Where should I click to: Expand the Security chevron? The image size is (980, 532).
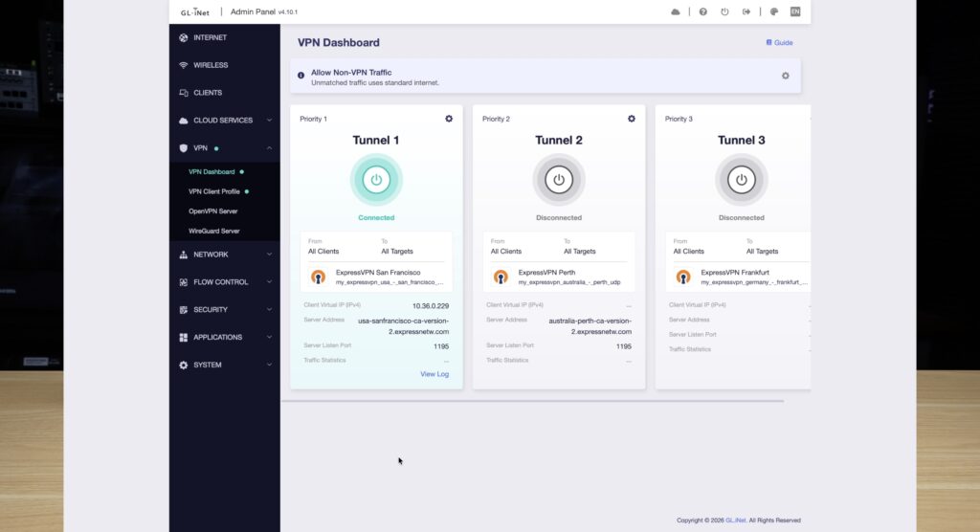tap(269, 309)
